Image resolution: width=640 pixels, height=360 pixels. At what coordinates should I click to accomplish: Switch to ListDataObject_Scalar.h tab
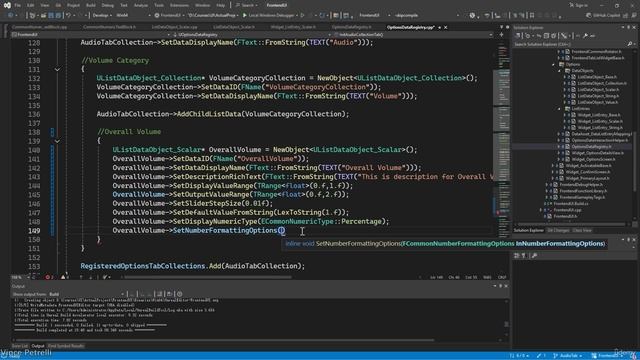tap(233, 27)
